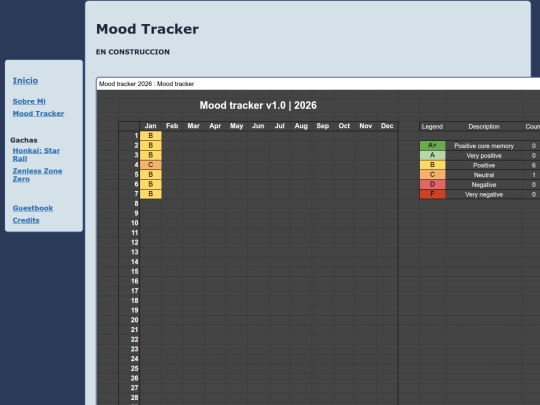
Task: Select the Aug column header
Action: click(x=301, y=126)
